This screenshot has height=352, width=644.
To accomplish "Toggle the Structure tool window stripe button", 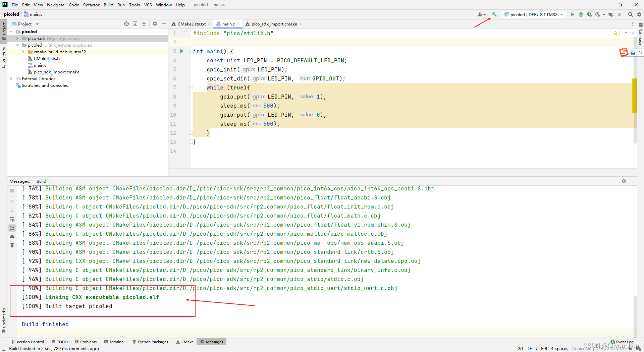I will (4, 58).
